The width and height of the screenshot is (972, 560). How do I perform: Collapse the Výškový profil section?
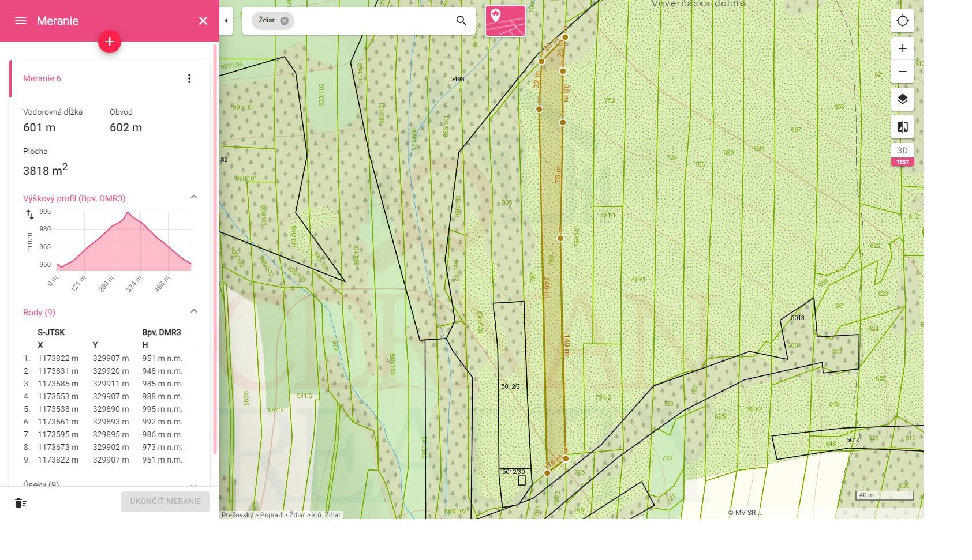coord(194,197)
